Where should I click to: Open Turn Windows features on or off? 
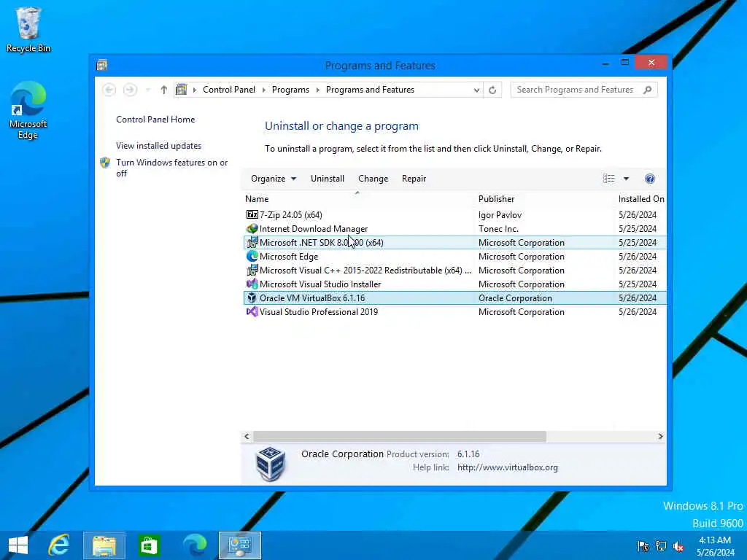(x=171, y=168)
